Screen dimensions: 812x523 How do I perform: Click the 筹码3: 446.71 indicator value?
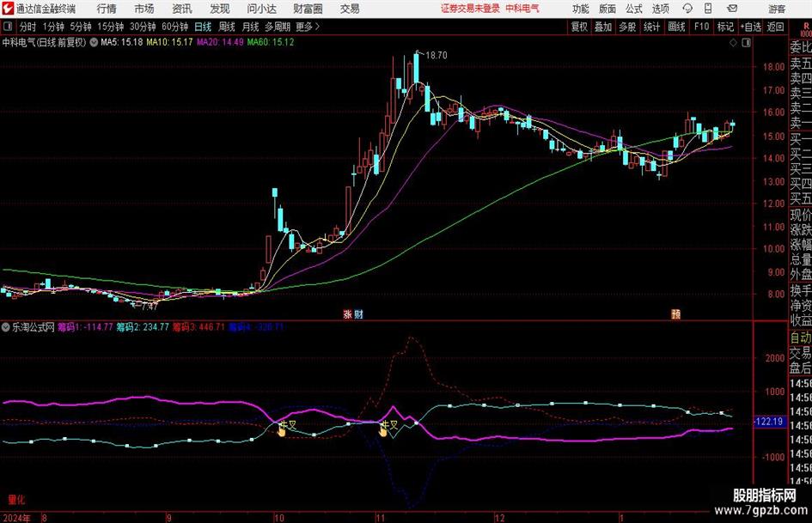click(x=198, y=326)
